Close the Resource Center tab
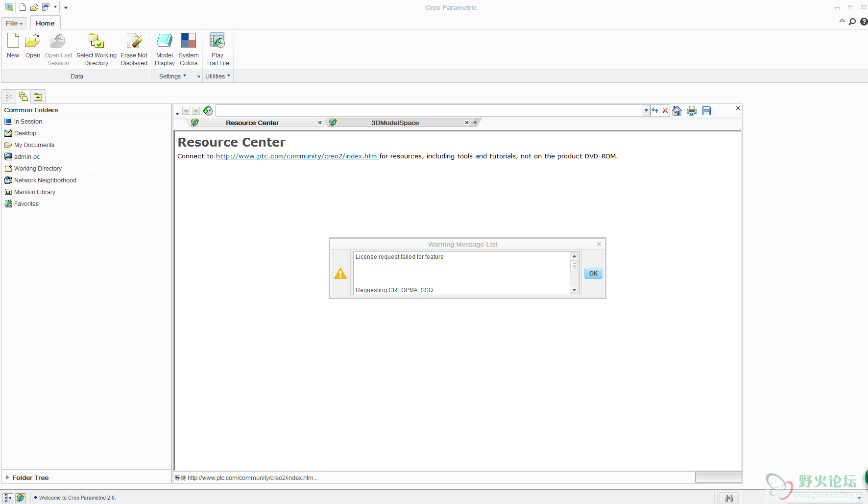 [320, 123]
